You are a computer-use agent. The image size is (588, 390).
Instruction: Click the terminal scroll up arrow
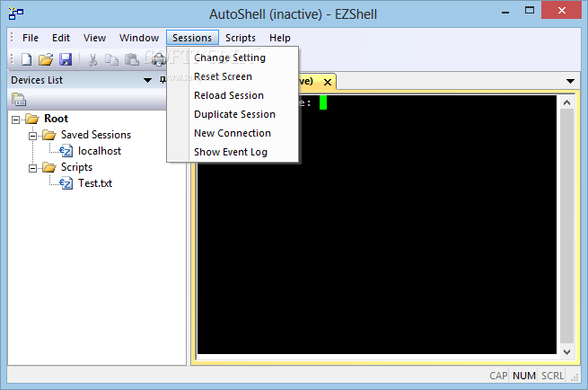[x=566, y=102]
